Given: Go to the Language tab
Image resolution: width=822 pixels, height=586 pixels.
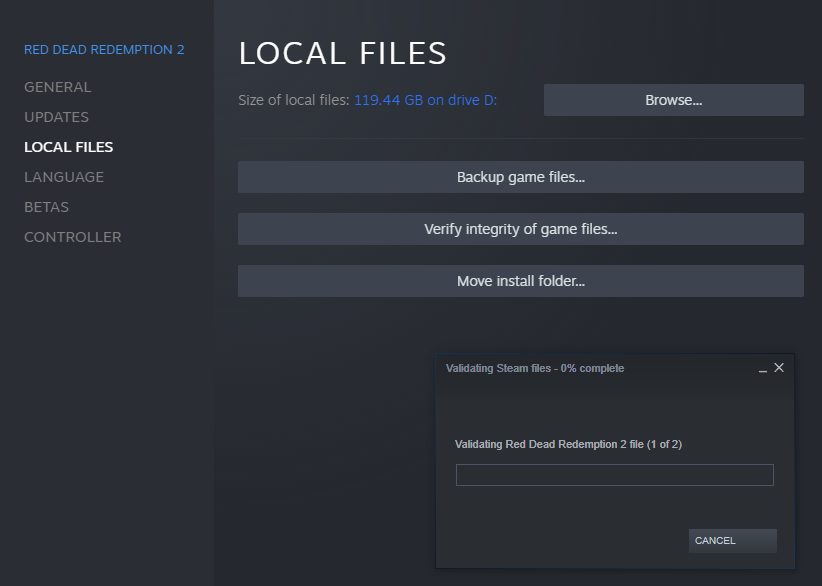Looking at the screenshot, I should point(64,177).
